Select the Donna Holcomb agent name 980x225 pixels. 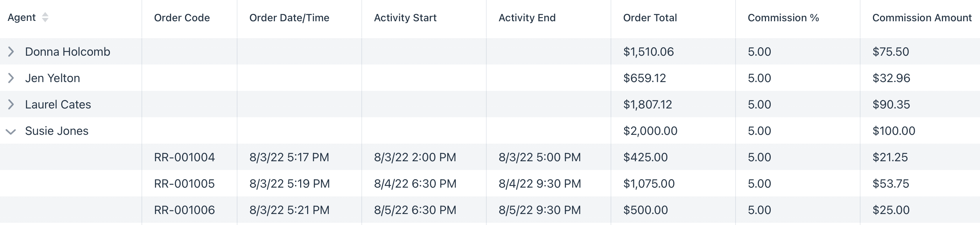pos(68,51)
